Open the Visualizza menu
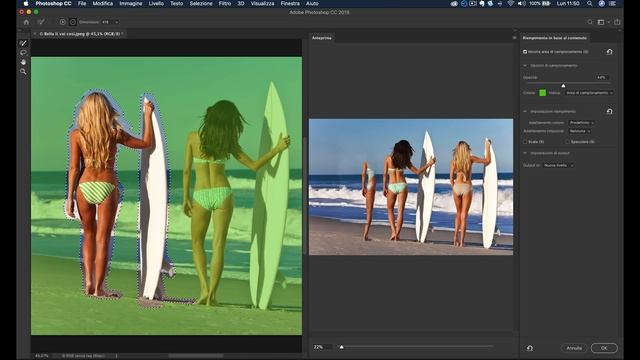Image resolution: width=640 pixels, height=360 pixels. point(262,3)
